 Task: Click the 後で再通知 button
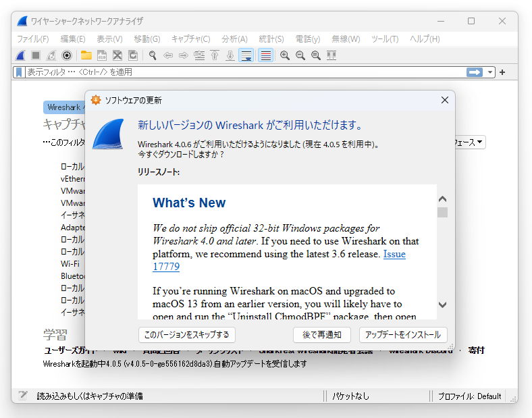tap(321, 335)
